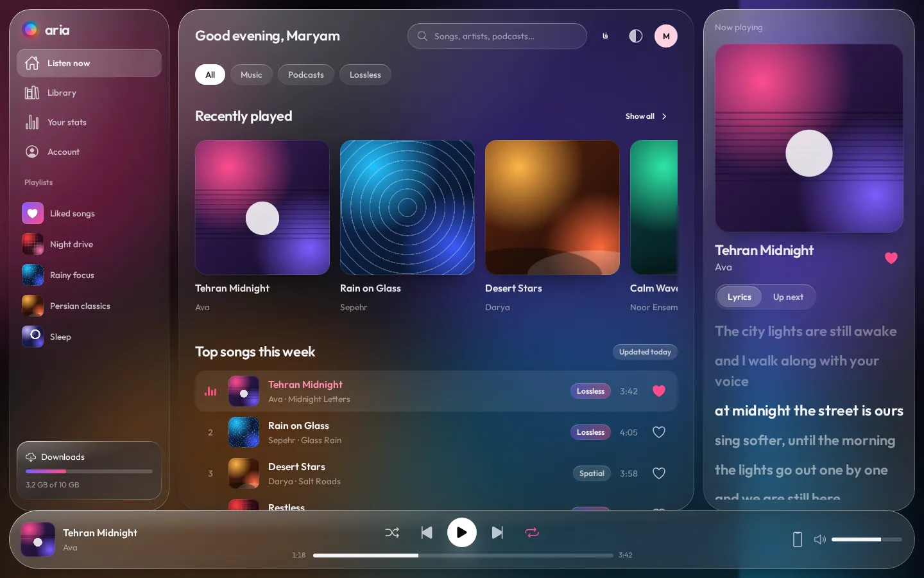The width and height of the screenshot is (924, 578).
Task: Unlike the song in Now playing panel
Action: click(891, 258)
